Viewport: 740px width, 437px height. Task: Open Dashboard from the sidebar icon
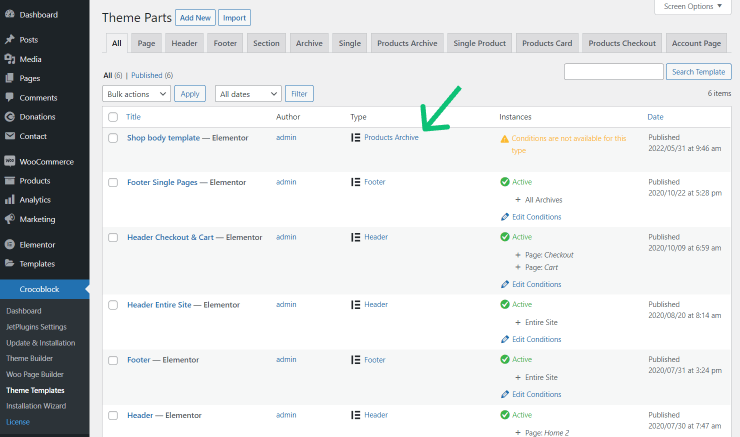pyautogui.click(x=9, y=14)
